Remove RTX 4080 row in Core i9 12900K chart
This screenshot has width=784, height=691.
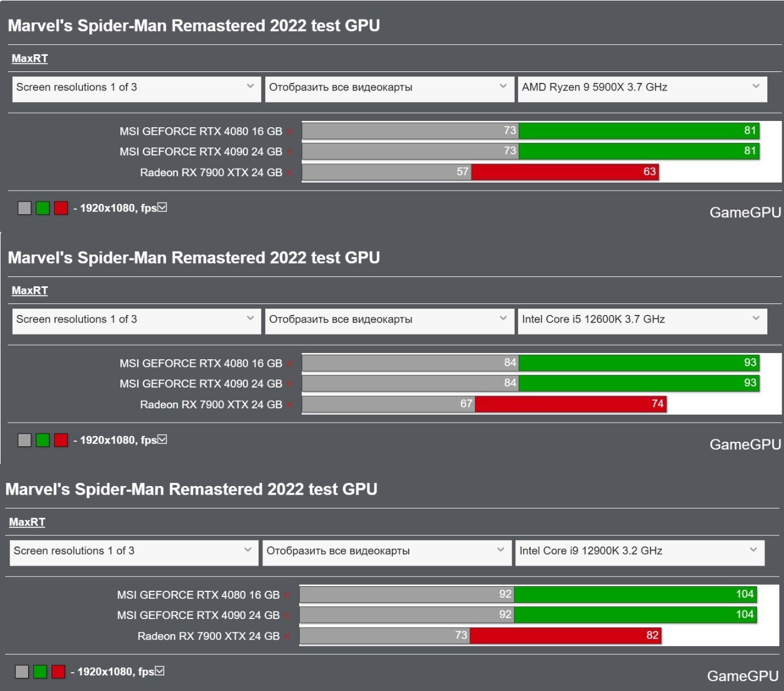[x=287, y=595]
